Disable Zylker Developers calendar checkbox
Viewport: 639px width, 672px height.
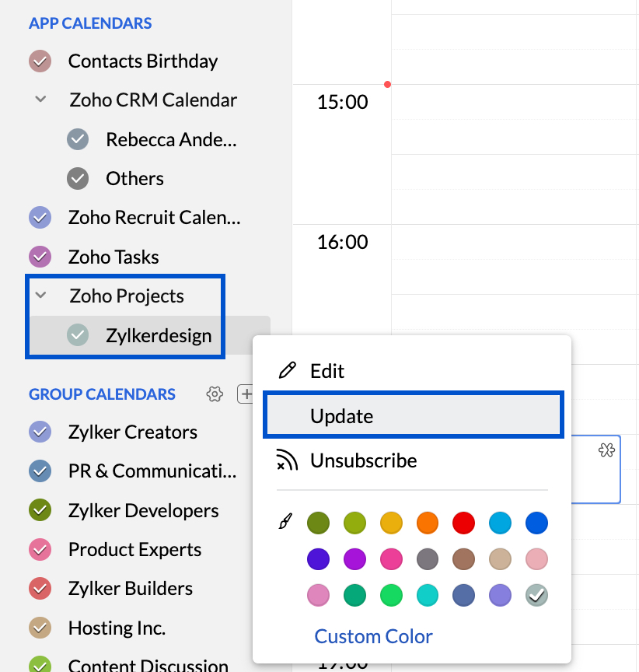(40, 511)
